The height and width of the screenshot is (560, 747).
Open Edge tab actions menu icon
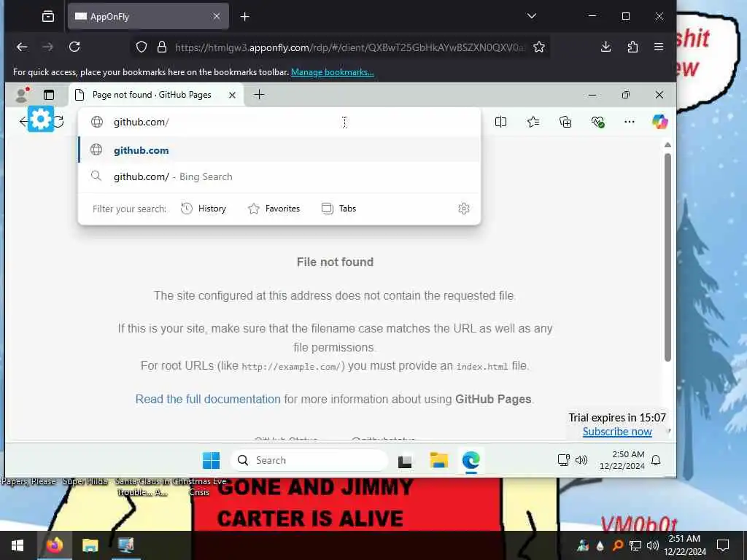[49, 95]
